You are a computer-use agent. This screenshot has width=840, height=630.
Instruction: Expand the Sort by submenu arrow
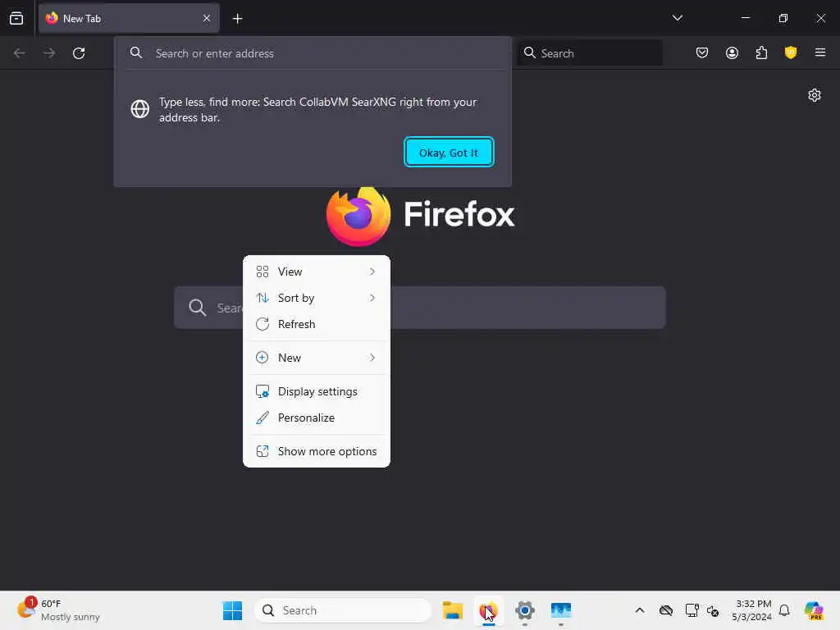point(372,298)
